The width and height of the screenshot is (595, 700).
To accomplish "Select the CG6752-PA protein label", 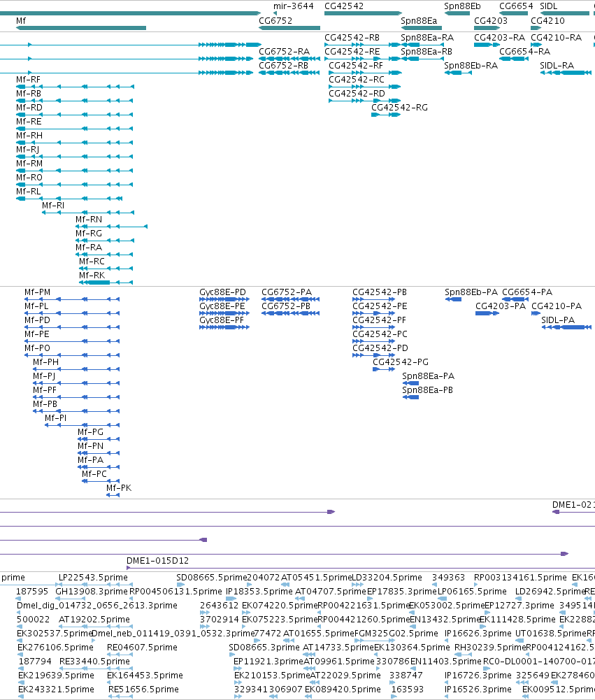I will pos(287,292).
